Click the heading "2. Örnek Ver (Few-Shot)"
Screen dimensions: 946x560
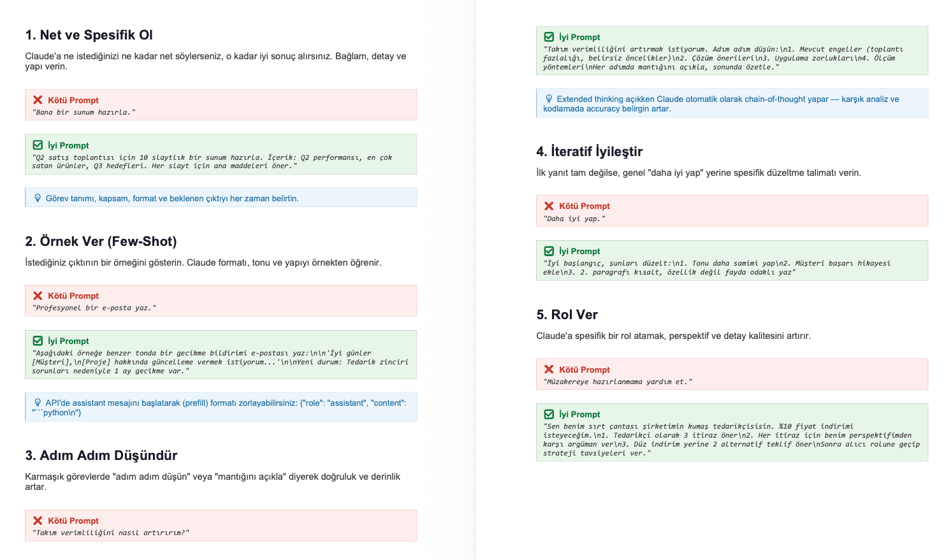(101, 241)
